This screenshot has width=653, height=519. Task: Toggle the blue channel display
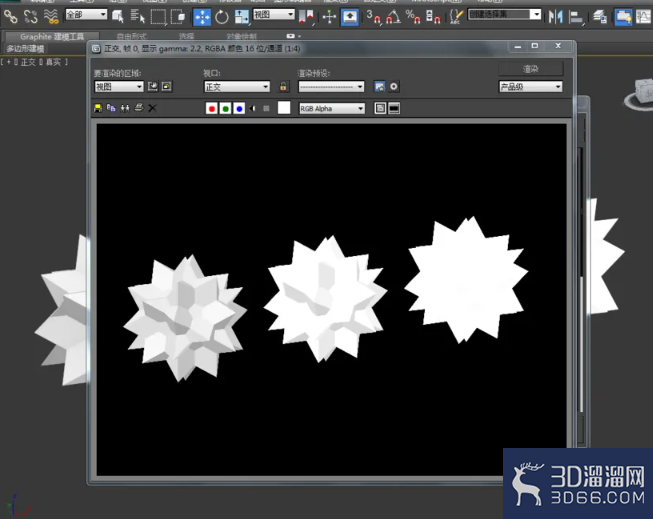click(239, 109)
